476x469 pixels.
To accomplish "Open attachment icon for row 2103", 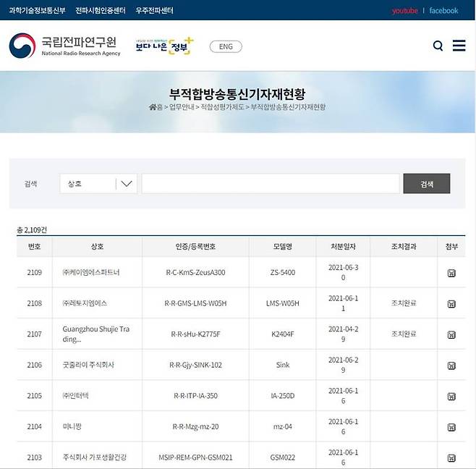I will pyautogui.click(x=451, y=457).
